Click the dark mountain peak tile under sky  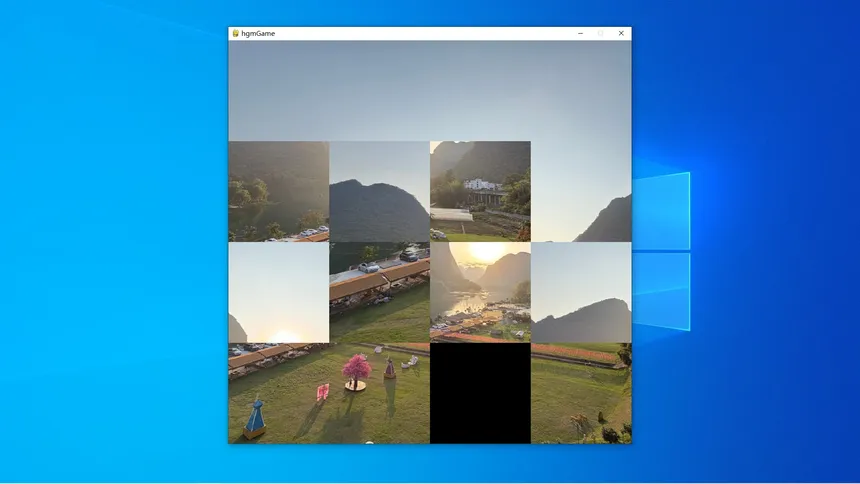379,191
